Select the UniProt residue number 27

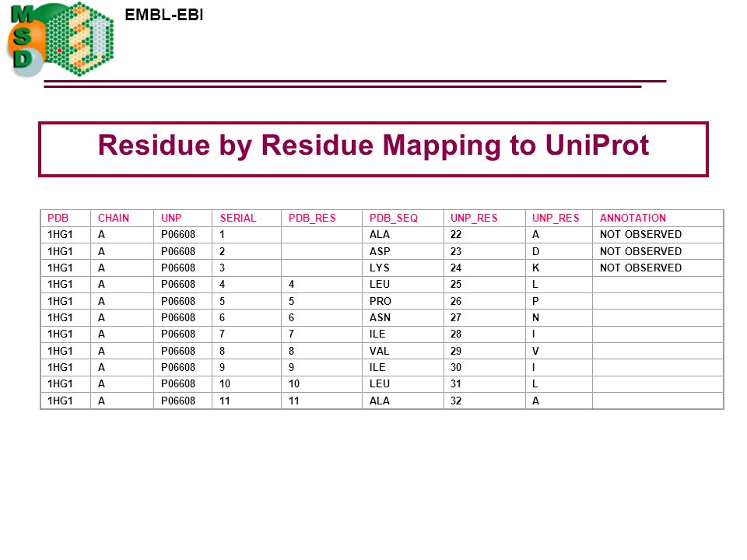click(456, 317)
